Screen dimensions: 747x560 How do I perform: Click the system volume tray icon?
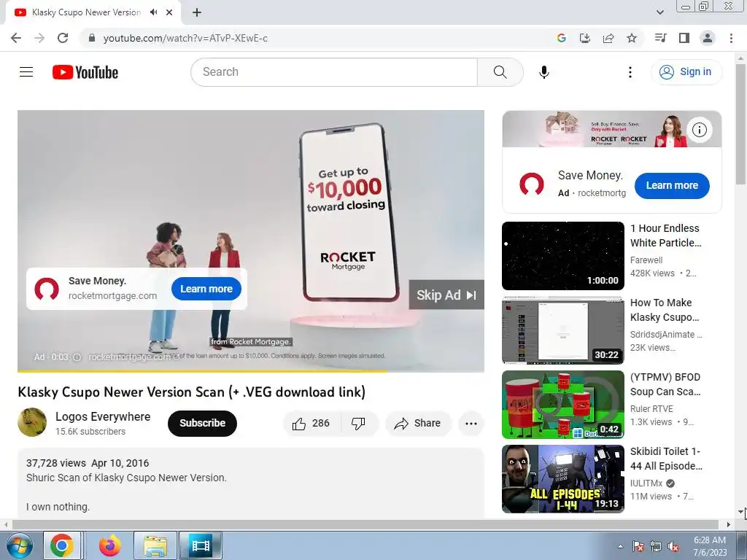point(673,546)
